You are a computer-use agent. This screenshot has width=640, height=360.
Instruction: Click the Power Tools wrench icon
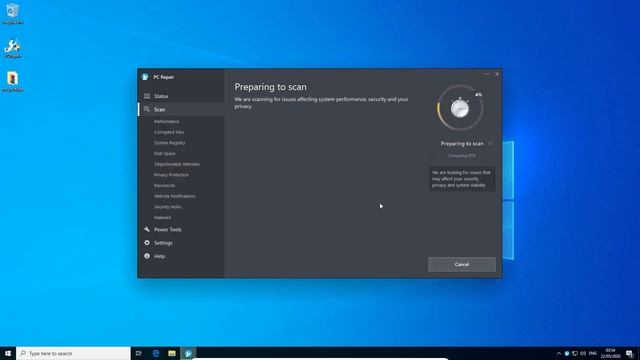pyautogui.click(x=147, y=229)
